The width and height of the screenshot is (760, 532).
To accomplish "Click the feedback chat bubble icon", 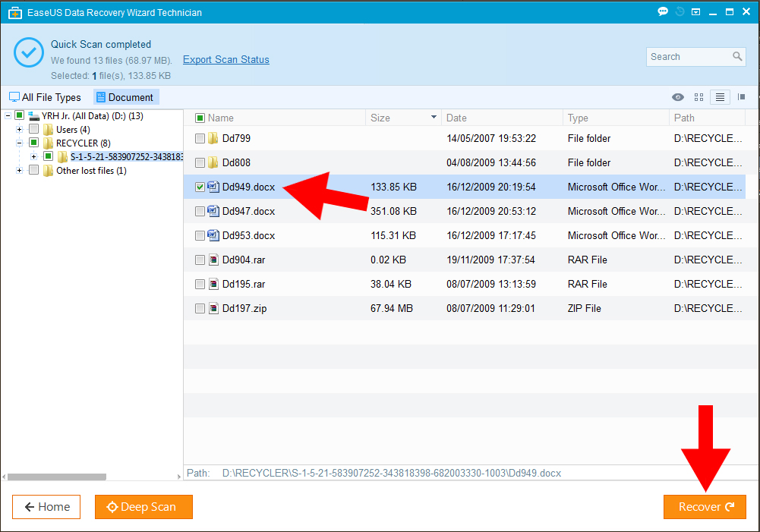I will click(x=663, y=11).
